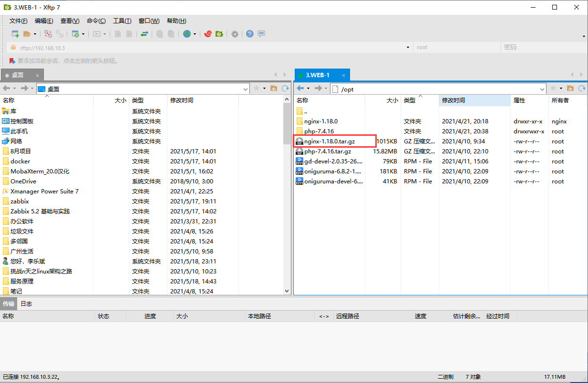Click the globe icon in the toolbar
588x383 pixels.
(x=187, y=34)
